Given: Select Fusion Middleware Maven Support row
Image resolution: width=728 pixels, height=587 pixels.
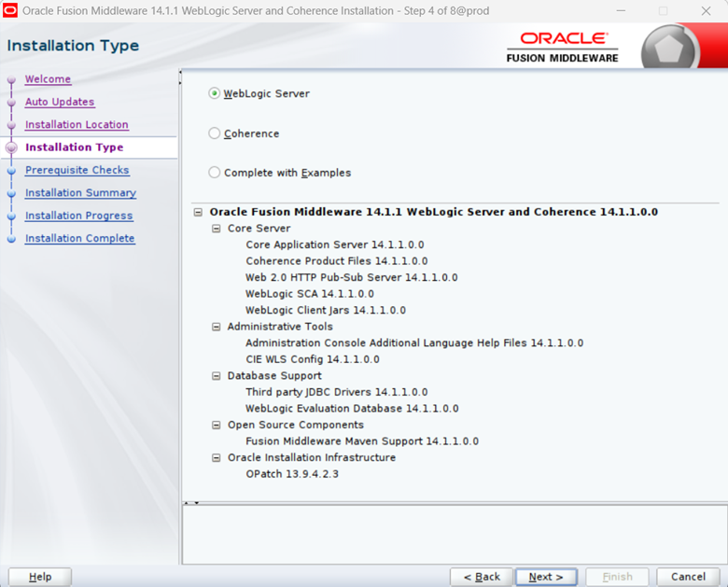Looking at the screenshot, I should coord(362,441).
